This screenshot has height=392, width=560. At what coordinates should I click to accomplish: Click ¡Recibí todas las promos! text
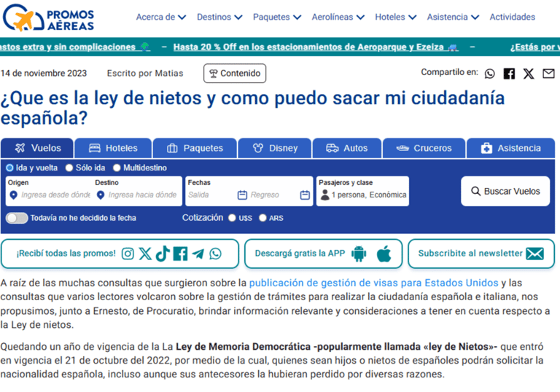66,254
